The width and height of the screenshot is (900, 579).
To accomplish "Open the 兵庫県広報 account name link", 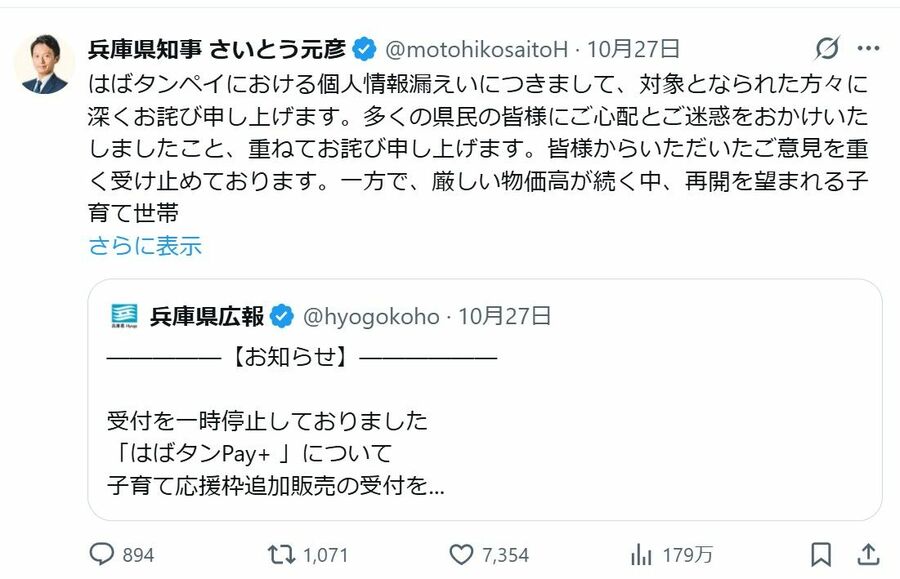I will [x=207, y=317].
